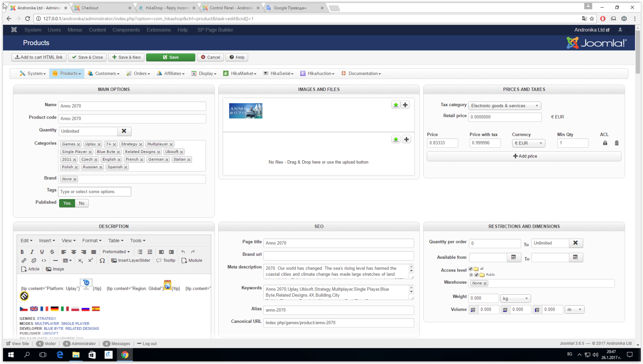The height and width of the screenshot is (364, 643).
Task: Upload a product image with the green arrow
Action: 396,105
